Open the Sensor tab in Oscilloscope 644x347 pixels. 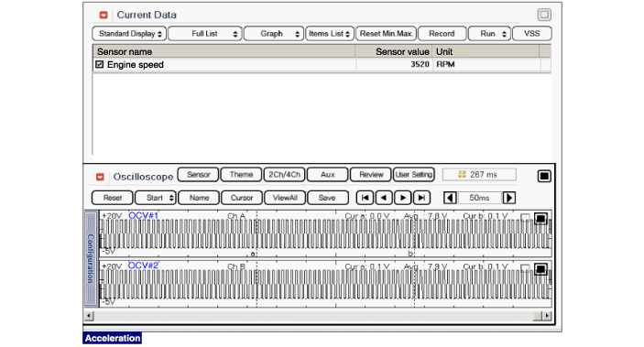199,175
